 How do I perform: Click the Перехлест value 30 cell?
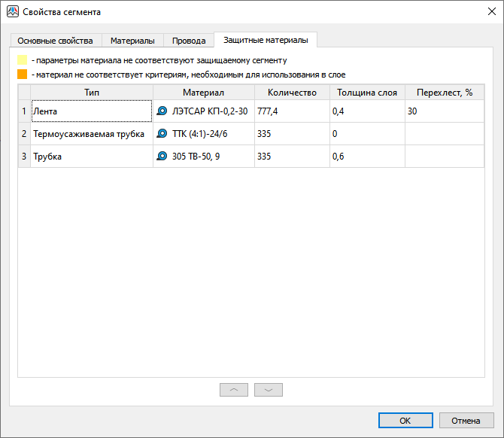[x=444, y=111]
